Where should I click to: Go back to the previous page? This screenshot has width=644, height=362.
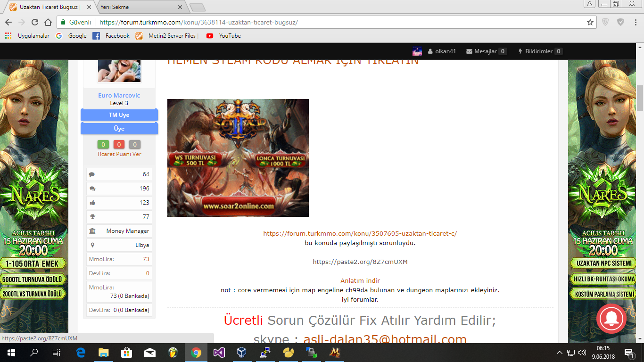[8, 22]
